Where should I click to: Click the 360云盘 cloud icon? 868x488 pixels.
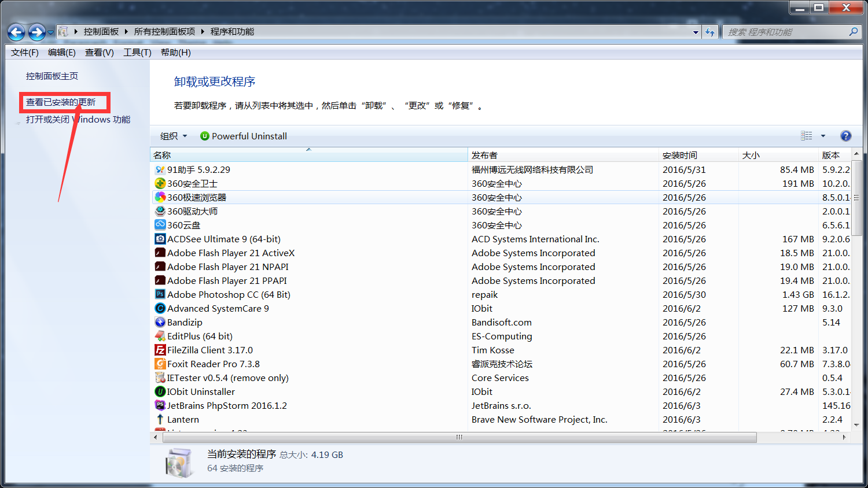coord(160,224)
